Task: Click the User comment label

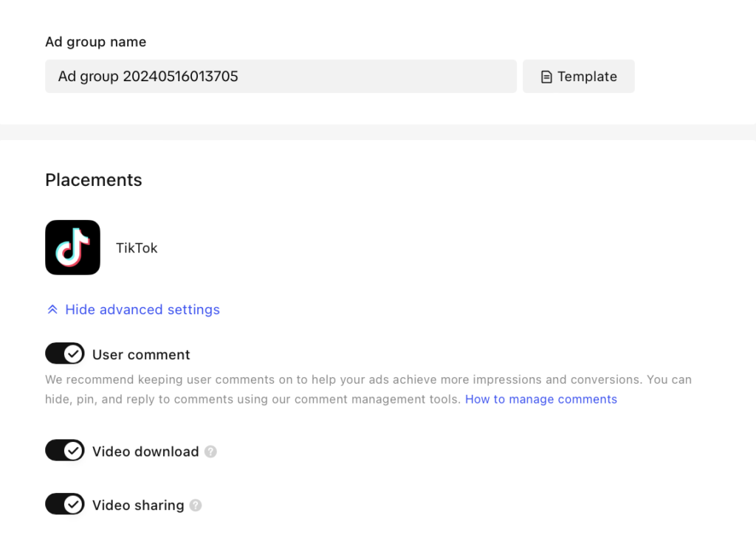Action: point(141,355)
